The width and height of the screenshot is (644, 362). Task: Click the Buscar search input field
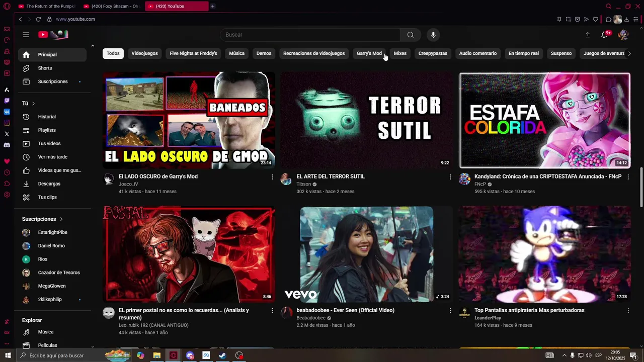(x=310, y=35)
